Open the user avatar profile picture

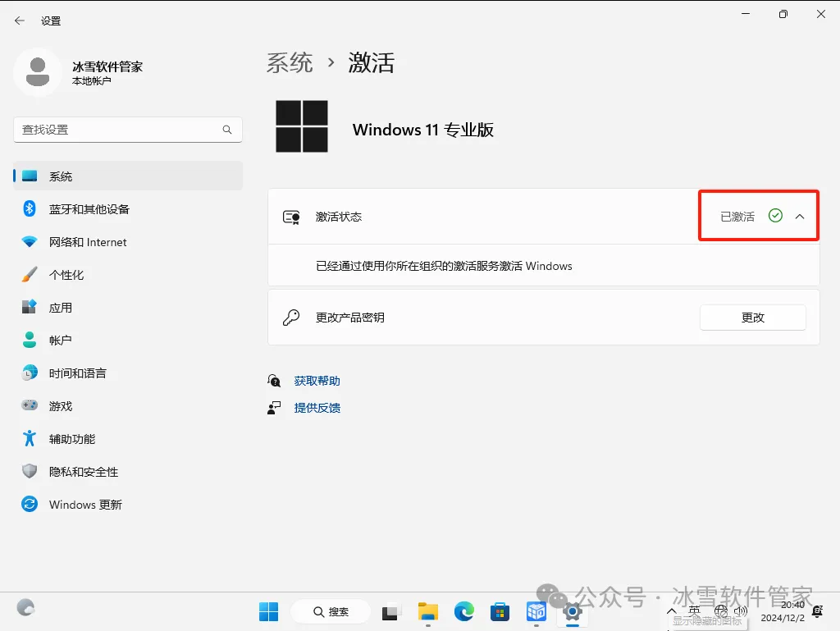38,72
